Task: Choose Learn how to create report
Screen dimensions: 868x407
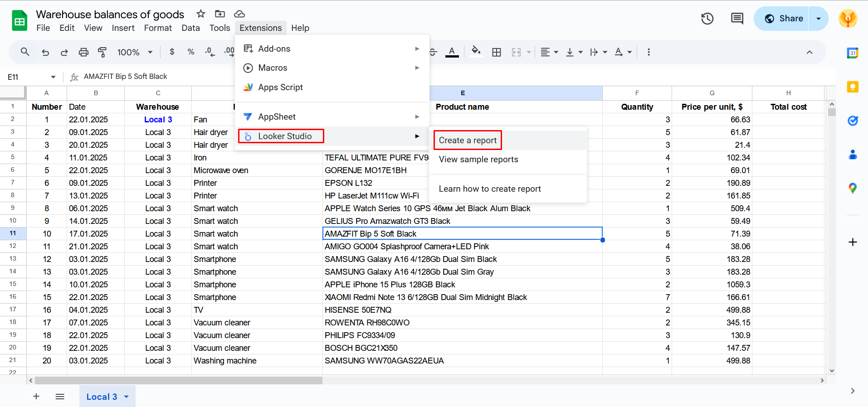Action: (x=508, y=189)
